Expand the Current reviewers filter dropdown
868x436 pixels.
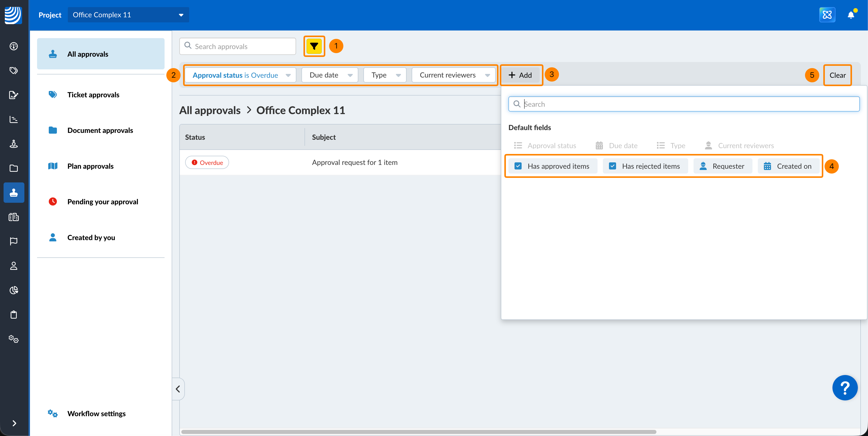point(453,75)
